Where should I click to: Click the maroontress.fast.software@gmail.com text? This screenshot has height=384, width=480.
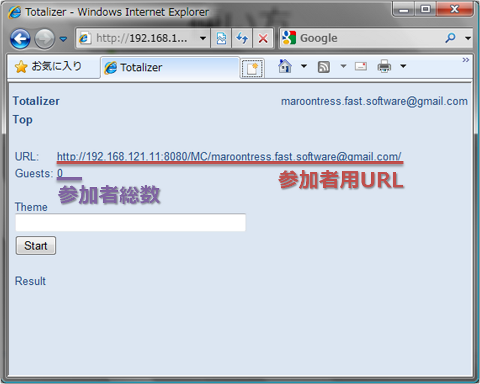click(x=374, y=101)
